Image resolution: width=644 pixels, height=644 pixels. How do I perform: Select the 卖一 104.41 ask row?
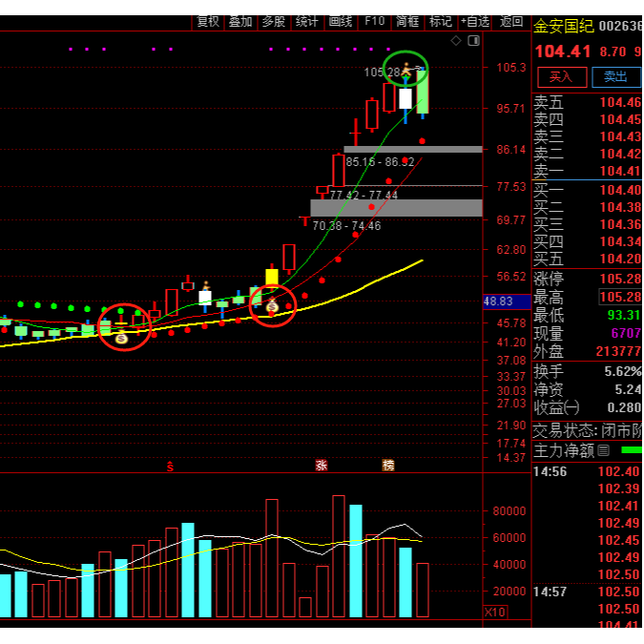pyautogui.click(x=588, y=172)
